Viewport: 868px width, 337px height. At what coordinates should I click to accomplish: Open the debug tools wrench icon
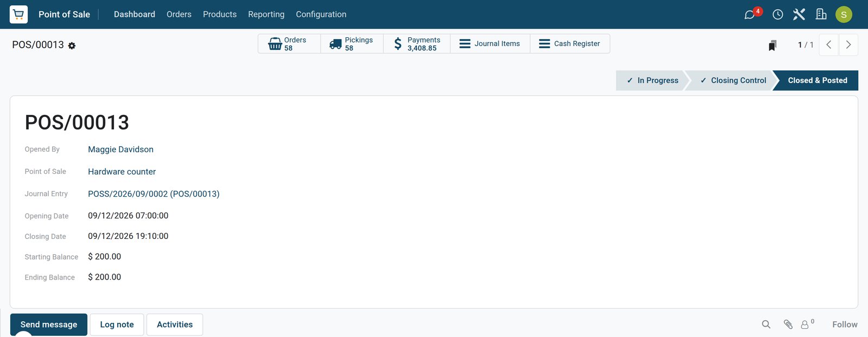tap(799, 14)
